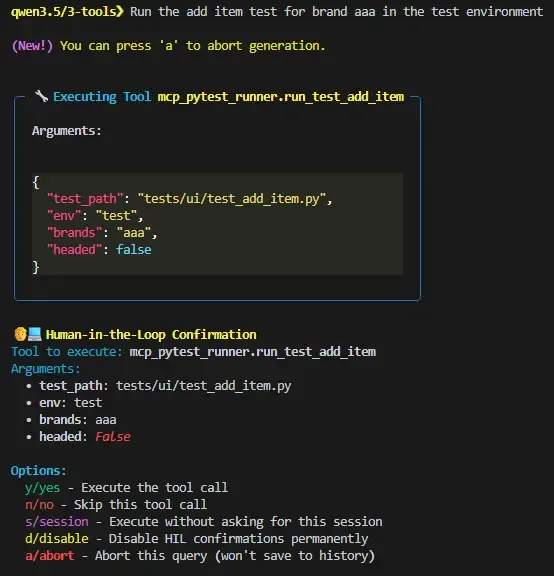Click the wrench icon beside Executing Tool
This screenshot has height=576, width=554.
(x=41, y=96)
